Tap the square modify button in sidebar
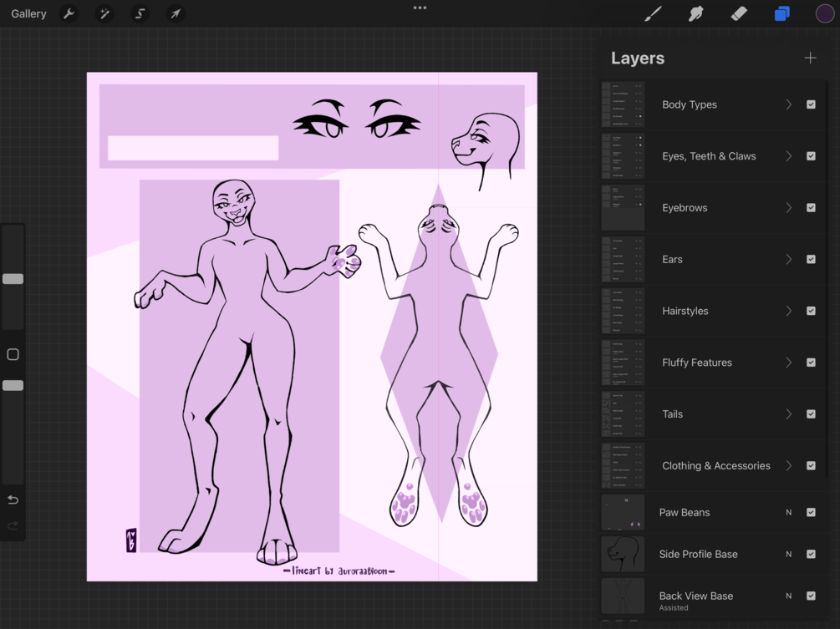The width and height of the screenshot is (840, 629). [13, 354]
